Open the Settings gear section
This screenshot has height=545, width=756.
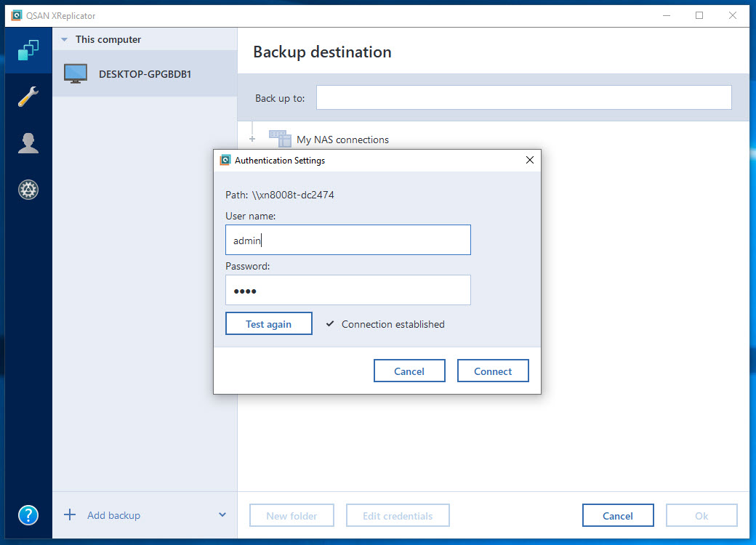click(x=28, y=190)
